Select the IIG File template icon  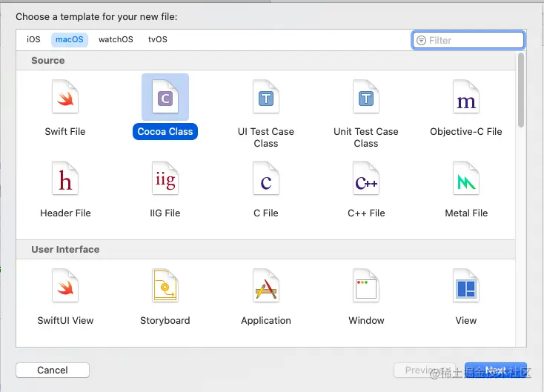coord(165,178)
